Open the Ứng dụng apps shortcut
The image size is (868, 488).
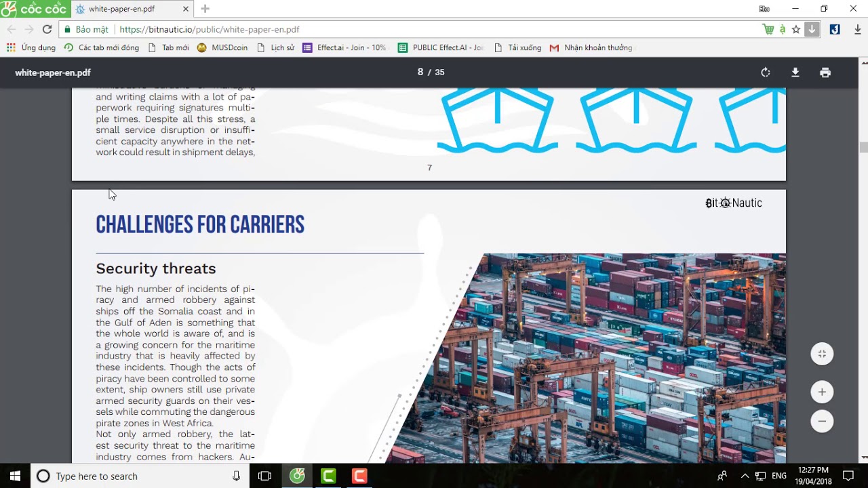[x=31, y=47]
